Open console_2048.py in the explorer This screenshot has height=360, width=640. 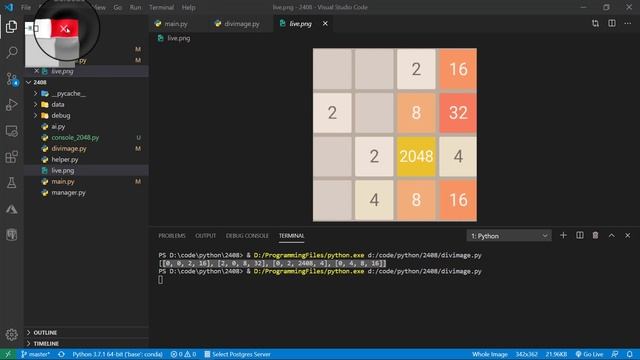75,138
